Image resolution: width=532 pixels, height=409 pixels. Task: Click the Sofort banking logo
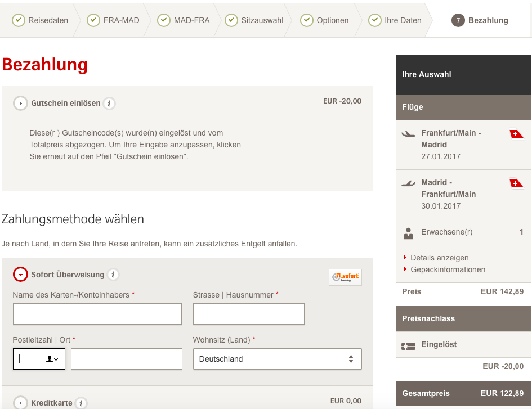[x=345, y=277]
